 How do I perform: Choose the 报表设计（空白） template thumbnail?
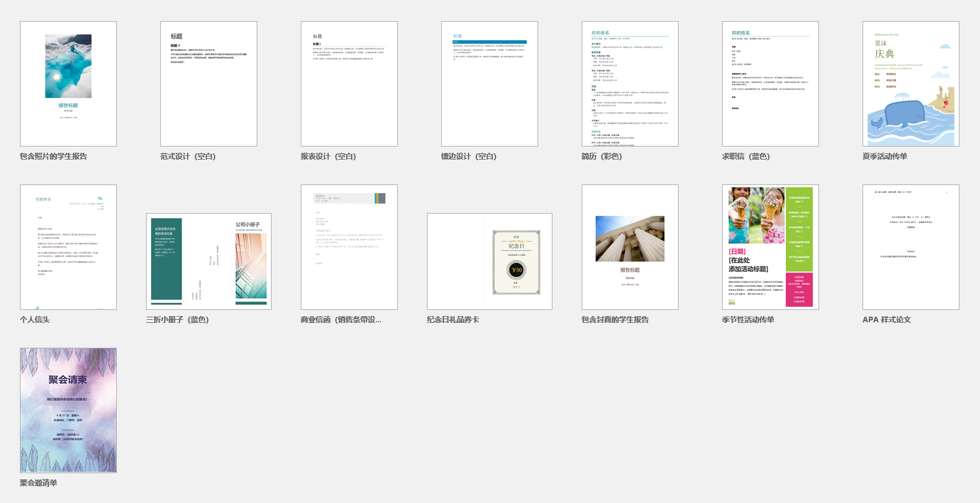349,84
